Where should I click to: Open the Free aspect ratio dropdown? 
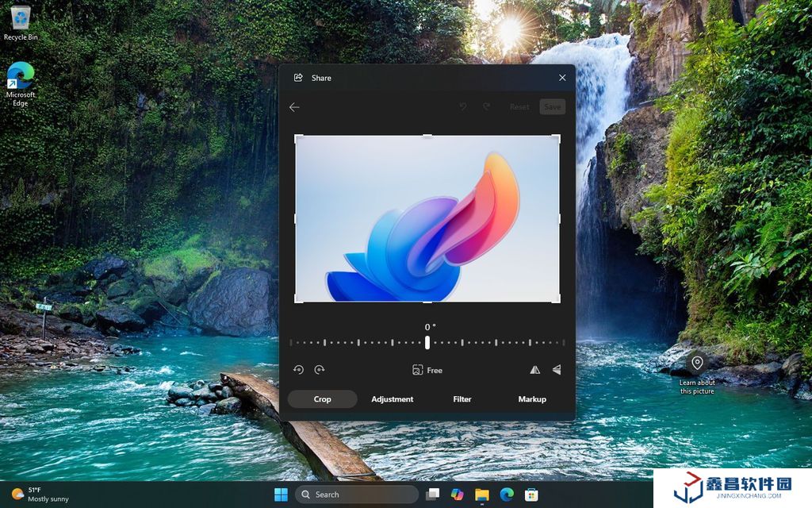[x=427, y=370]
